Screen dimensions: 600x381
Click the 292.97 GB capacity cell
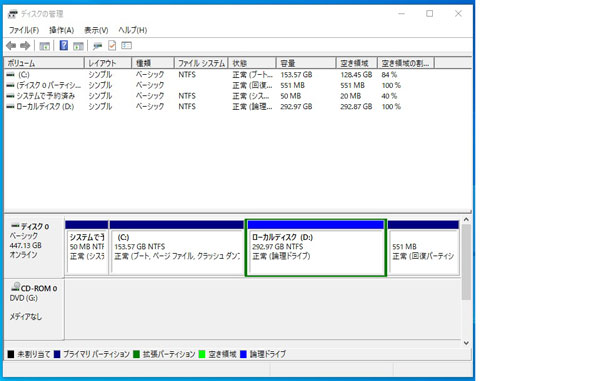tap(296, 107)
